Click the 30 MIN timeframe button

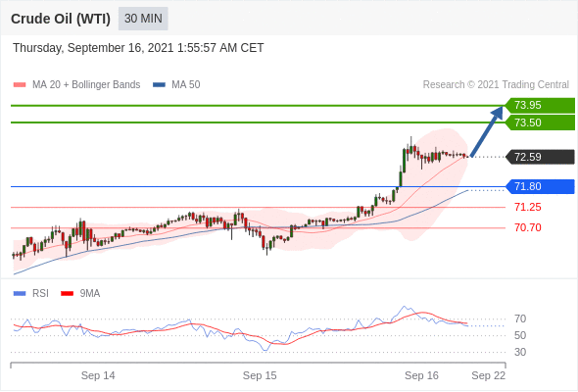tap(143, 19)
